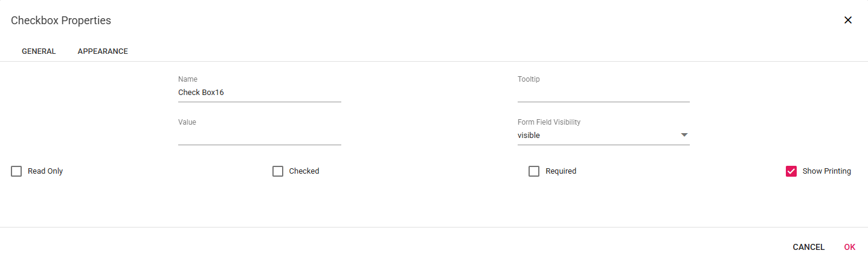Click the 'visible' dropdown value text
The height and width of the screenshot is (259, 868).
click(529, 136)
